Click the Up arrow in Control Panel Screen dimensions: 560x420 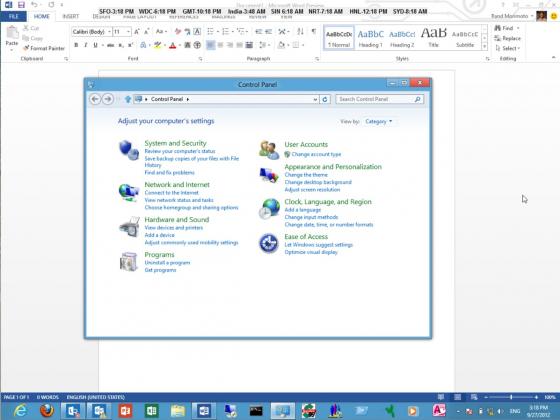pyautogui.click(x=128, y=99)
